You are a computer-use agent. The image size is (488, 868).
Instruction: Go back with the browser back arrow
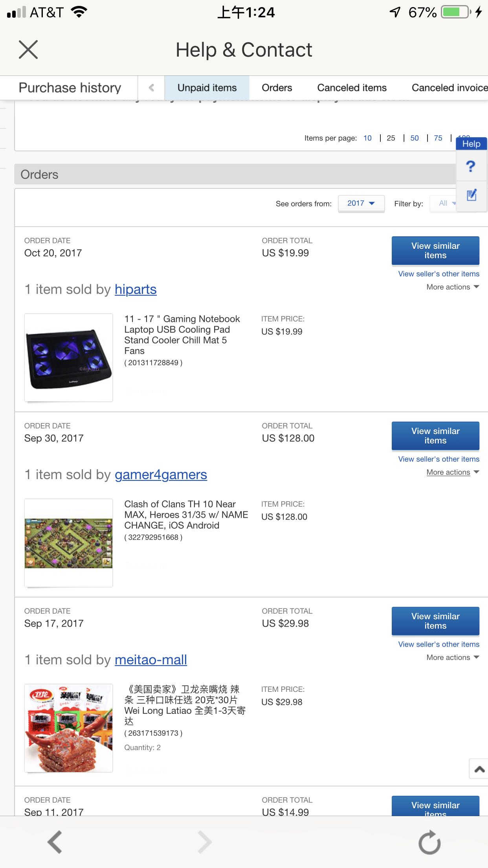pyautogui.click(x=55, y=842)
